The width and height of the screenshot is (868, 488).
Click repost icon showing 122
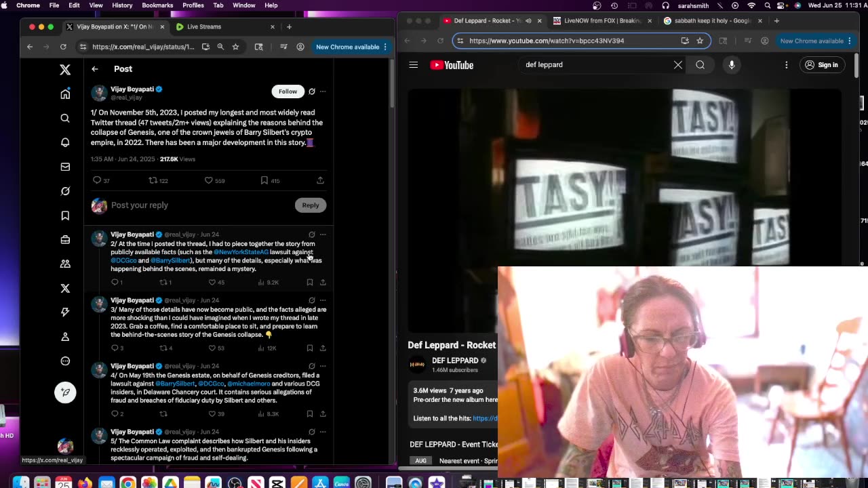153,180
